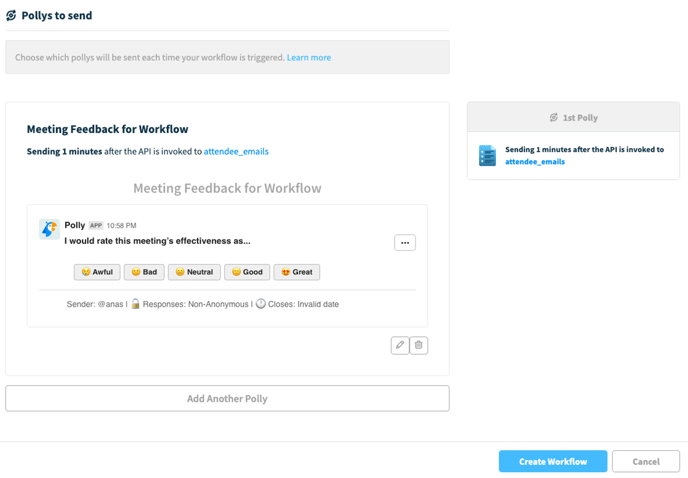The image size is (688, 478).
Task: Open the Learn more link
Action: pos(309,58)
